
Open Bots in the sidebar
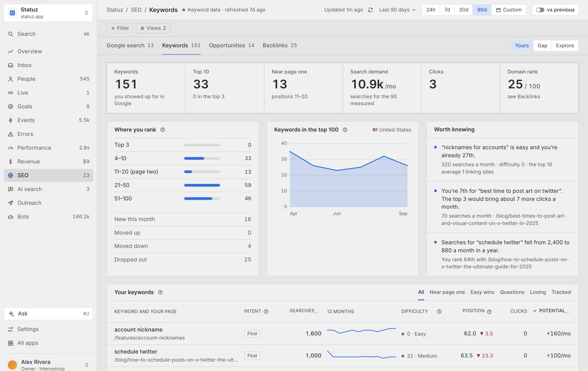[49, 217]
